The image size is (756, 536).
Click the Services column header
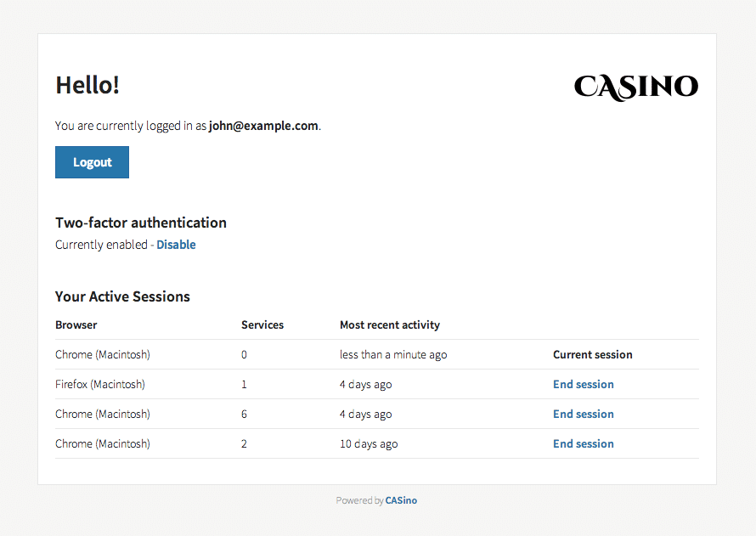point(262,324)
